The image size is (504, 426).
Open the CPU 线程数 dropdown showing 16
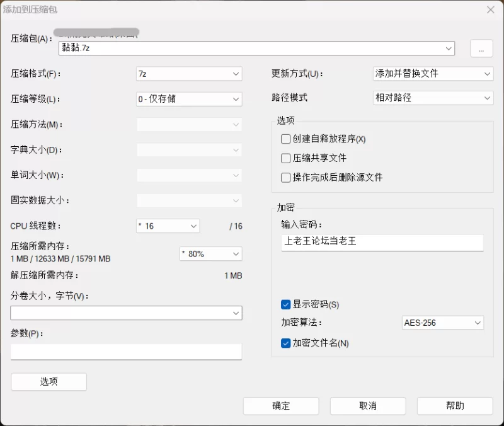click(x=168, y=226)
